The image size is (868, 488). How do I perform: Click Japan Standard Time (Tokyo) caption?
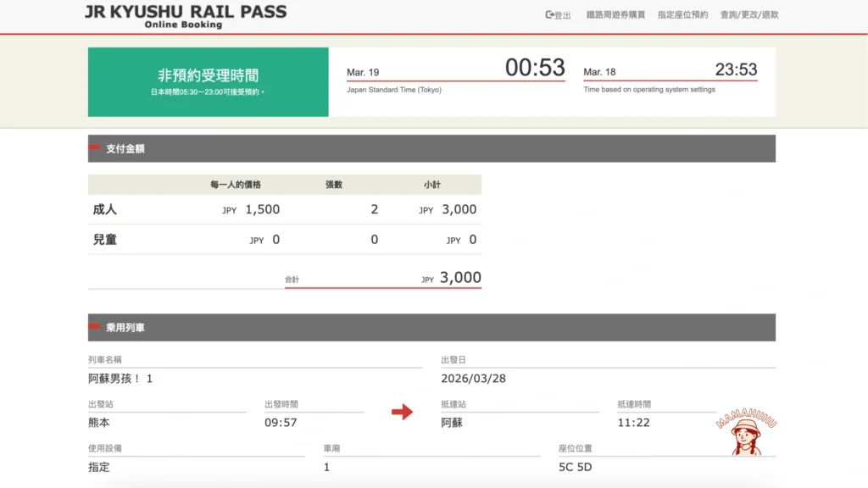click(x=394, y=90)
